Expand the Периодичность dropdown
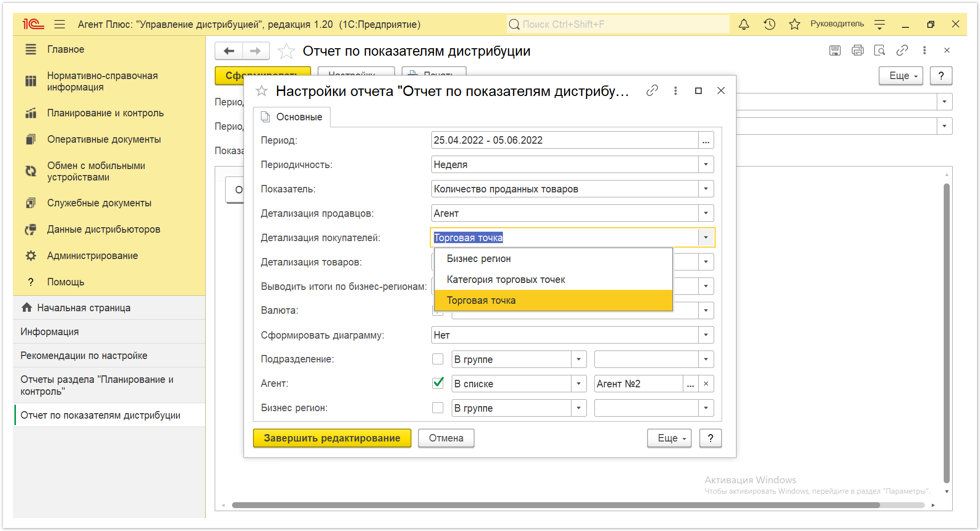The width and height of the screenshot is (980, 531). (x=706, y=165)
